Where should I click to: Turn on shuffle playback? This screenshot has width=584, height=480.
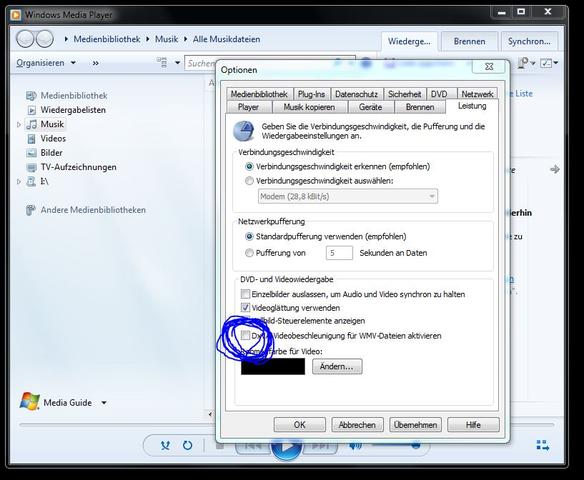click(165, 445)
